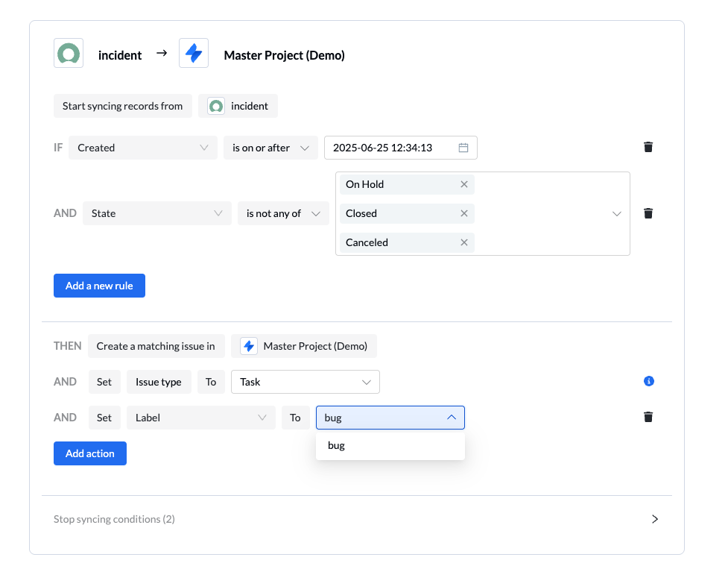Remove the Canceled state chip
The image size is (728, 566).
coord(464,242)
